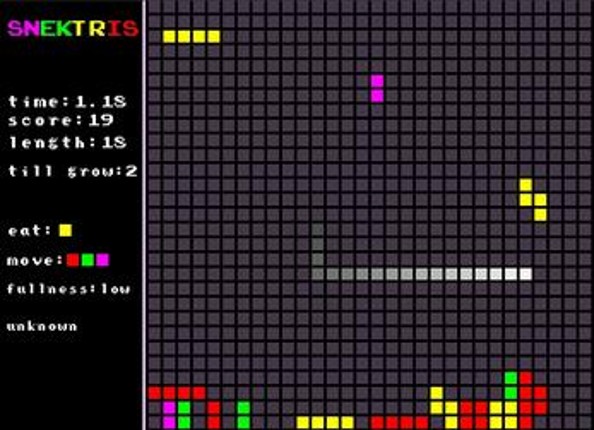
Task: Click the "eat:" label
Action: click(29, 230)
